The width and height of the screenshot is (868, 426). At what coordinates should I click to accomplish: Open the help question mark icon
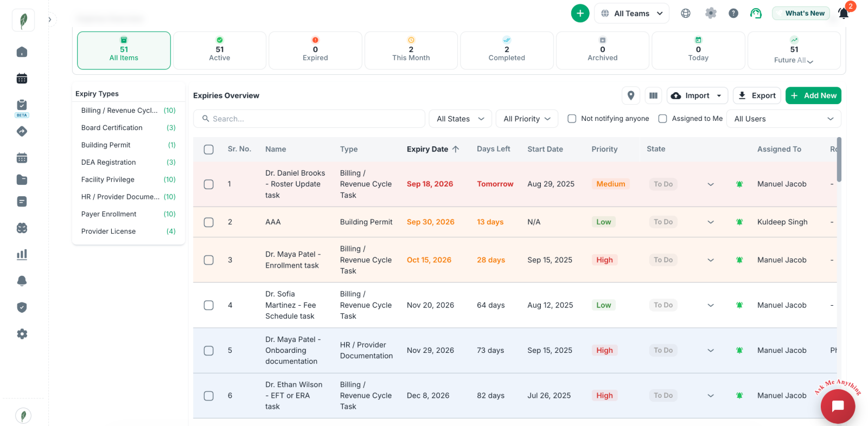pyautogui.click(x=733, y=14)
